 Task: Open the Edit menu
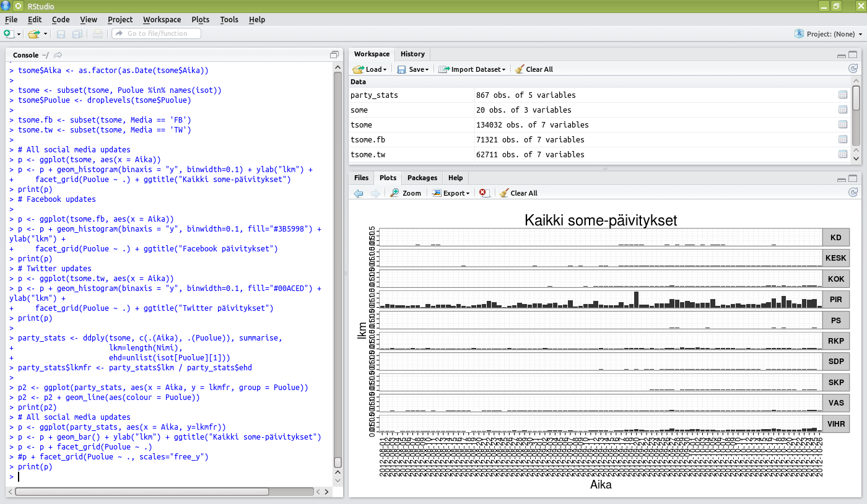pos(35,19)
